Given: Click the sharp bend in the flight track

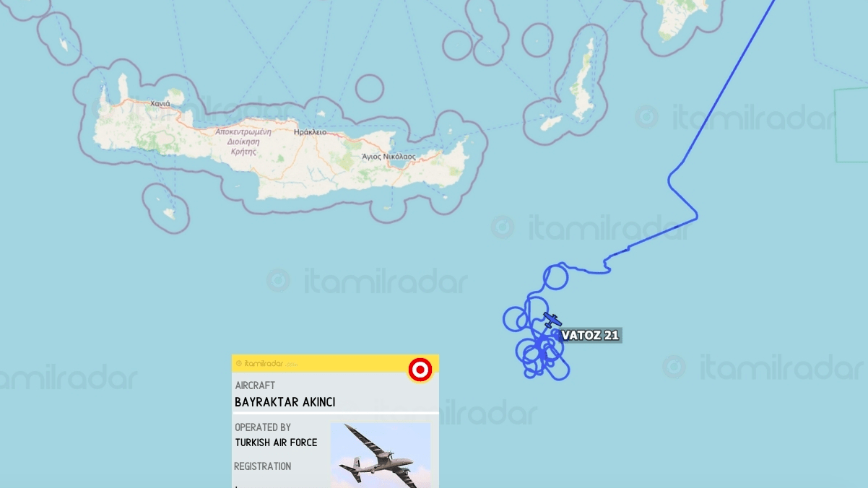Looking at the screenshot, I should point(695,214).
